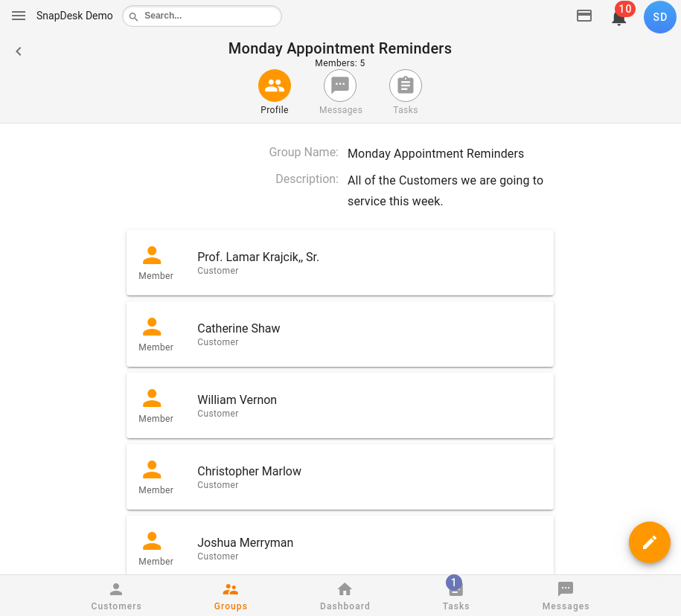Click member icon beside Prof. Lamar Krajcik
This screenshot has width=681, height=616.
click(x=152, y=255)
